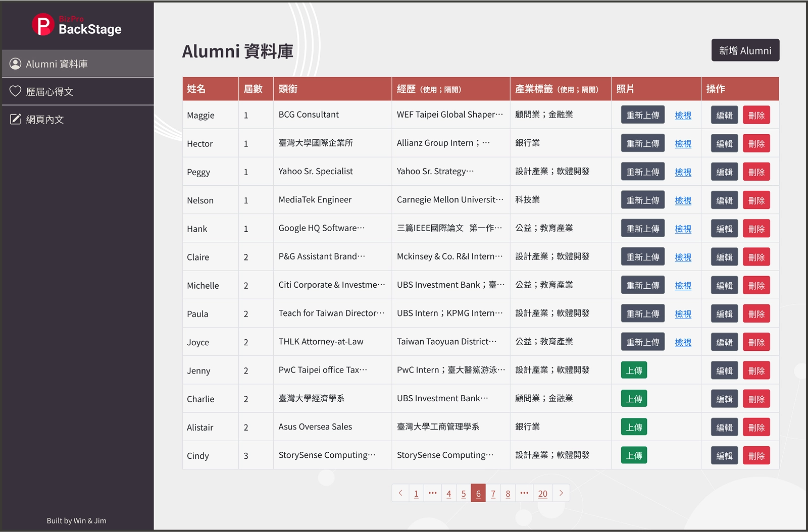Select current page 6 in pagination
The height and width of the screenshot is (532, 808).
point(478,493)
